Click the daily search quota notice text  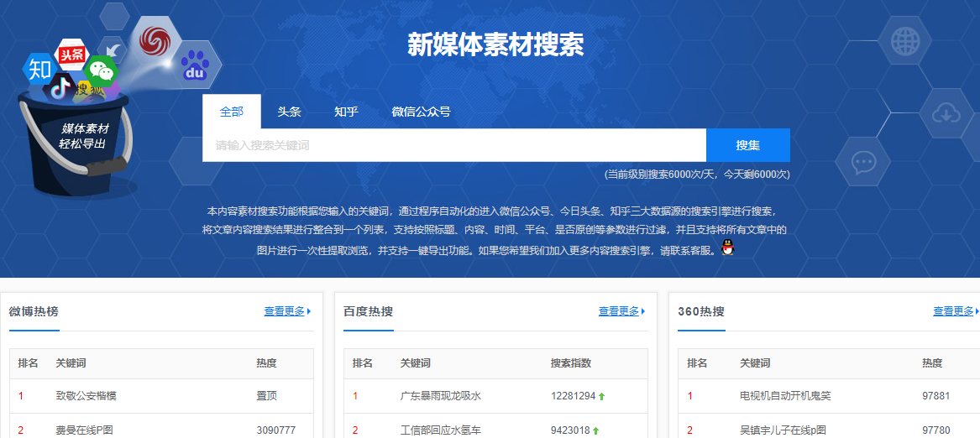pos(697,175)
